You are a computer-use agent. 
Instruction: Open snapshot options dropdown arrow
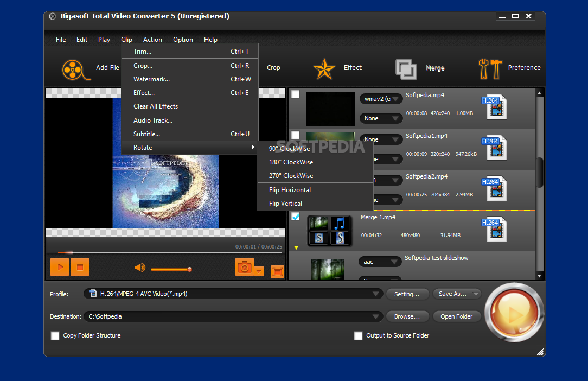point(259,271)
